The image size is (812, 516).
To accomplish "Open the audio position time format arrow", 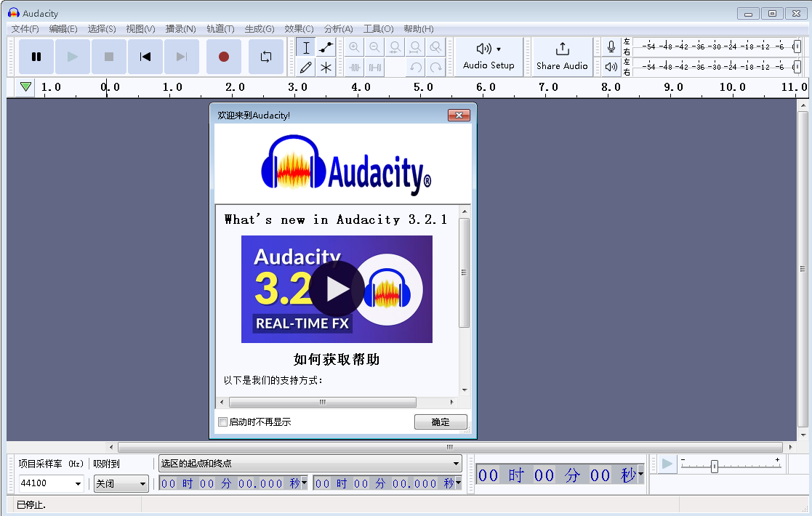I will coord(640,474).
